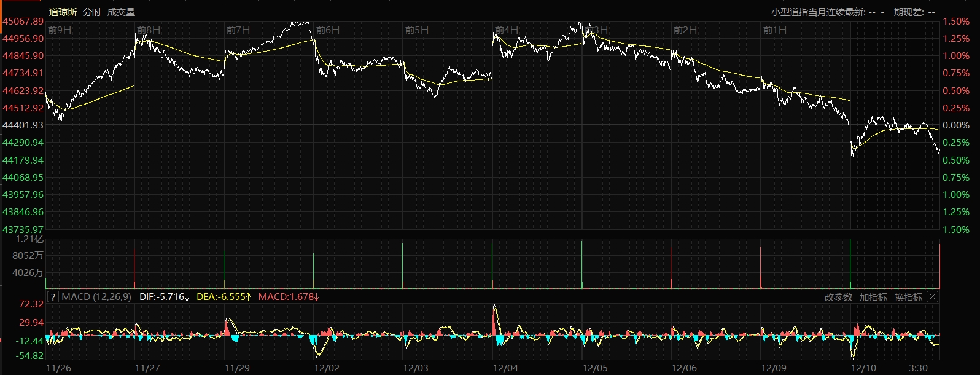Click 换指标 to switch indicator
The height and width of the screenshot is (375, 980).
click(x=908, y=297)
